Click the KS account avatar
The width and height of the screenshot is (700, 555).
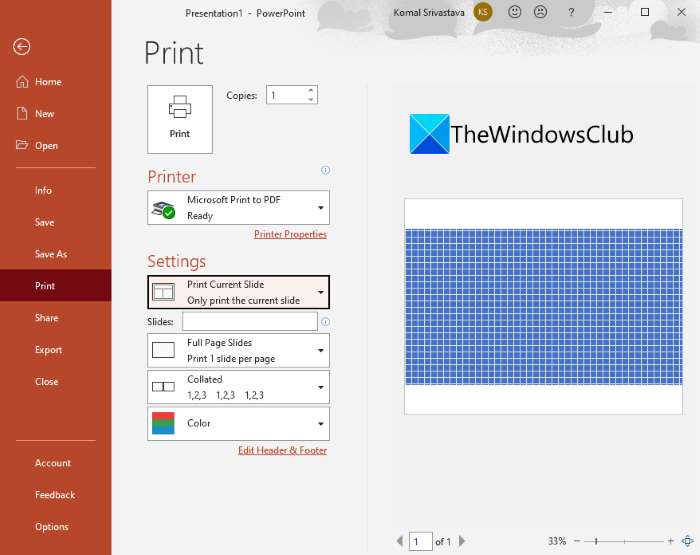[483, 12]
